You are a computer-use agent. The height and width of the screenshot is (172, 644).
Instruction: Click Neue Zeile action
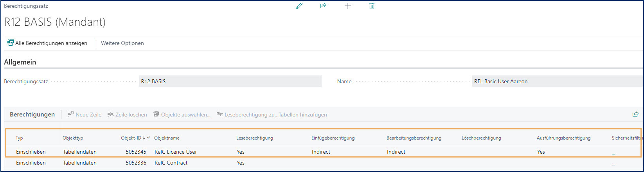click(84, 115)
